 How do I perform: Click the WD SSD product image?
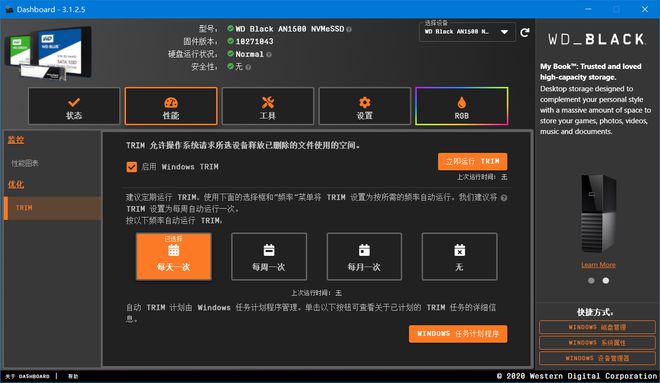coord(48,53)
